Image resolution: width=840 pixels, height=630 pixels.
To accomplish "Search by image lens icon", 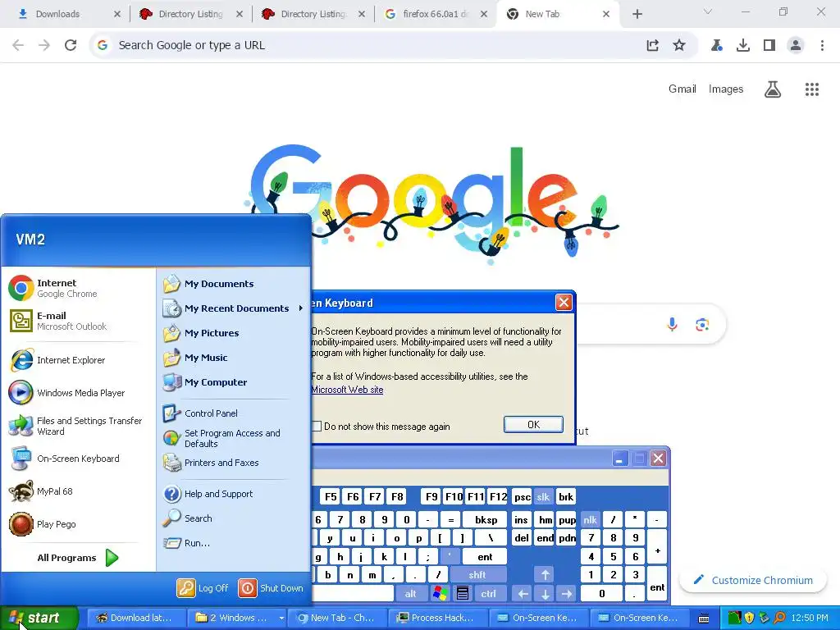I will [702, 324].
